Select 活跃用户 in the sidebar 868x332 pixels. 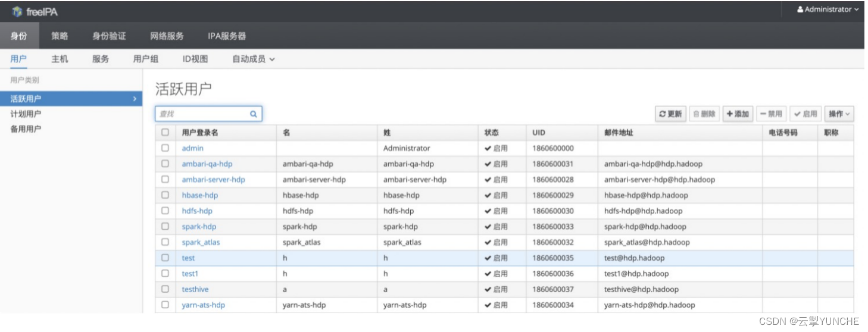coord(71,99)
